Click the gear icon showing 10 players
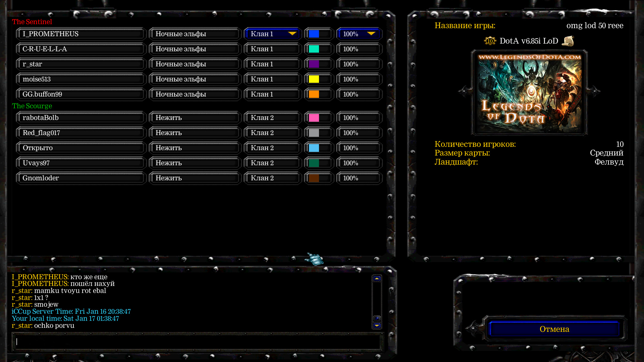Screen dimensions: 644x362 (490, 41)
